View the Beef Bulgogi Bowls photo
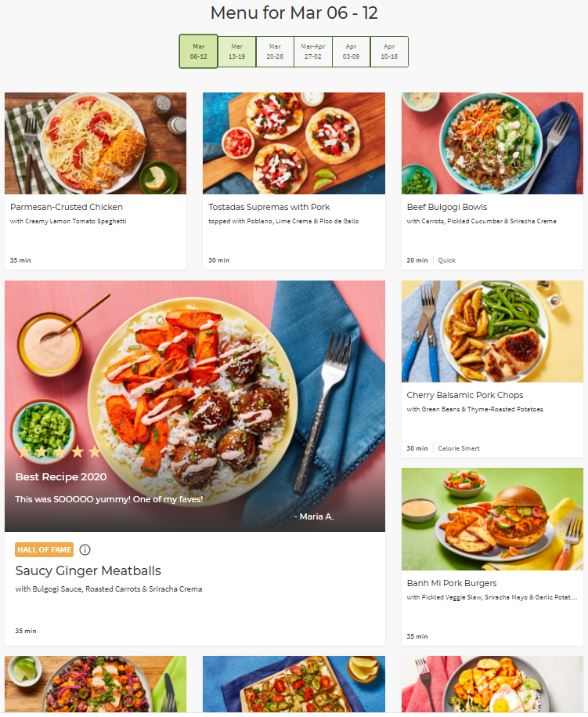The image size is (588, 717). [x=492, y=143]
